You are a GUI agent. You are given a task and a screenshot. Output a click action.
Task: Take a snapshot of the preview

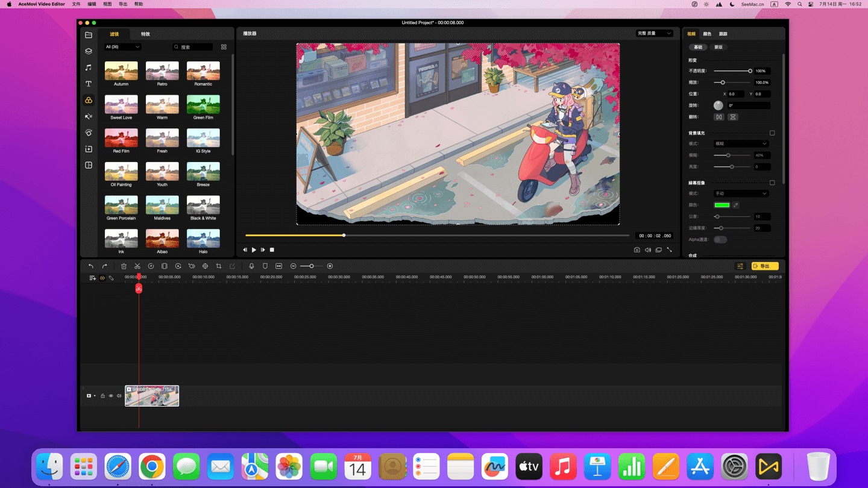click(637, 250)
